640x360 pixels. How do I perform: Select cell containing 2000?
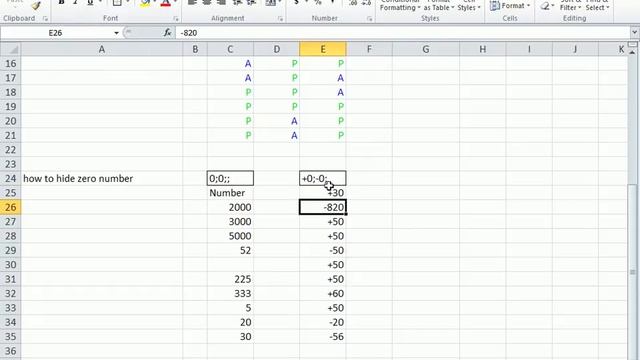(x=230, y=207)
